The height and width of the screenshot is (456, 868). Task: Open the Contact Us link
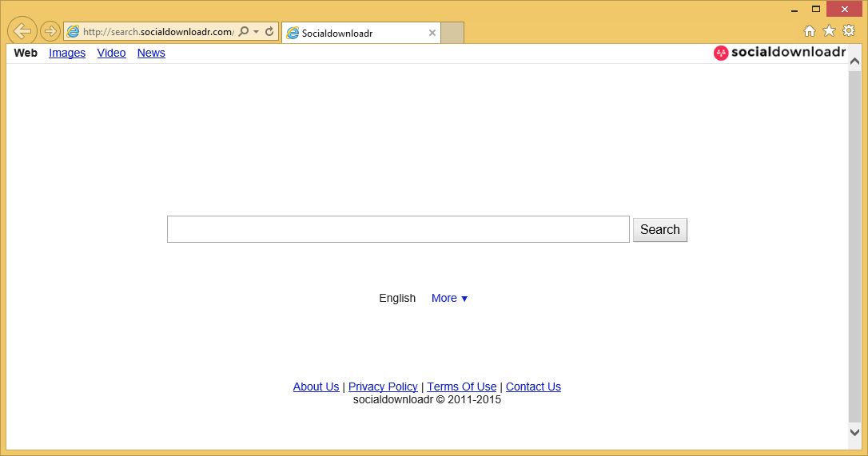click(x=533, y=387)
